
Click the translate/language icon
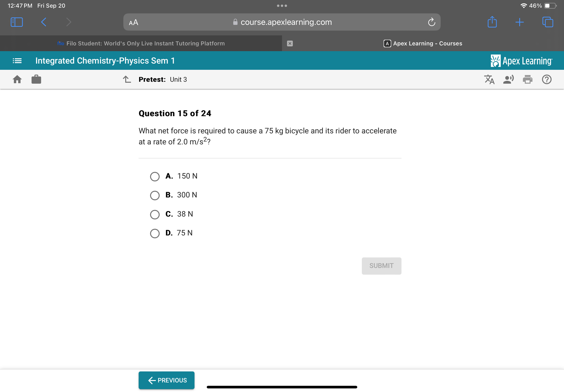[x=488, y=80]
